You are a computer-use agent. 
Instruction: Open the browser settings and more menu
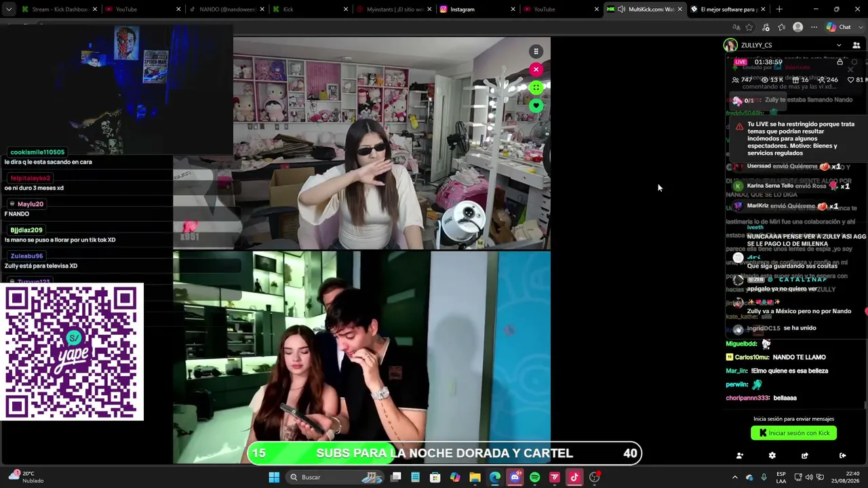pos(814,27)
